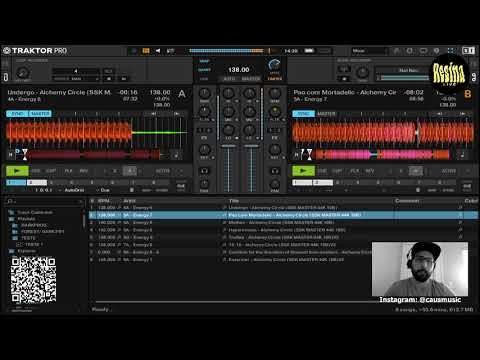Select the Pao com Mortadelic track row
The image size is (480, 360).
click(x=283, y=215)
